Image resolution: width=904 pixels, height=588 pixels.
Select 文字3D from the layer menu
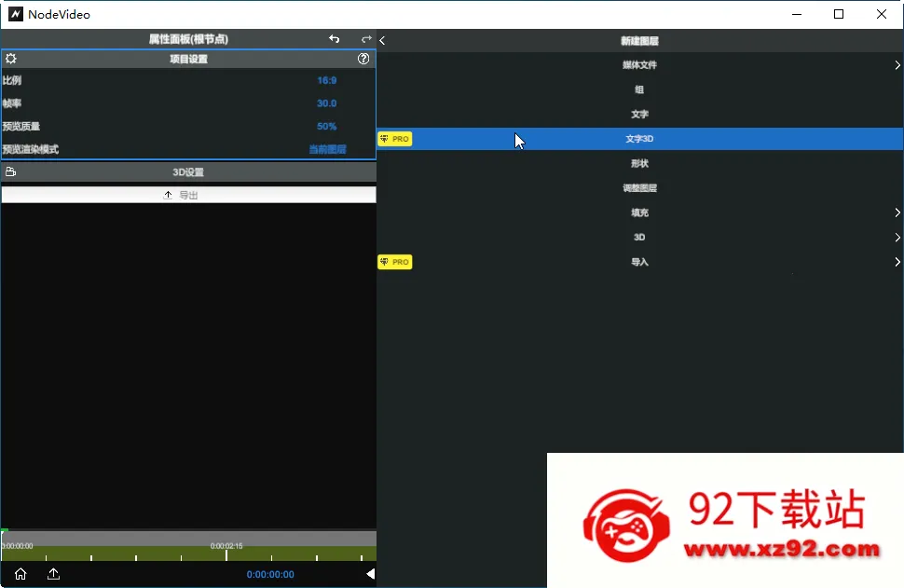pos(639,138)
